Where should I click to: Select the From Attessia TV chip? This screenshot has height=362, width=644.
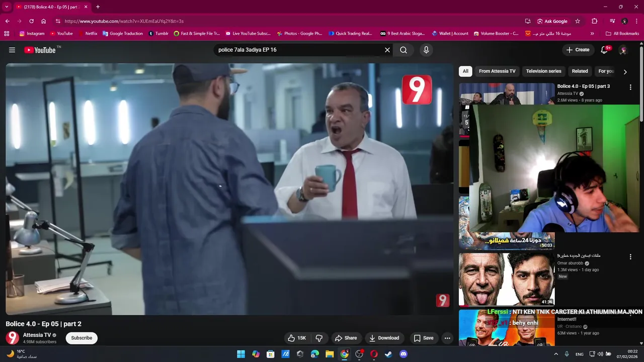tap(497, 71)
